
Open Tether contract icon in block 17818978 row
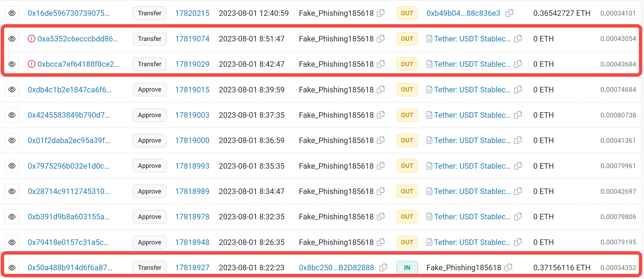pos(429,217)
